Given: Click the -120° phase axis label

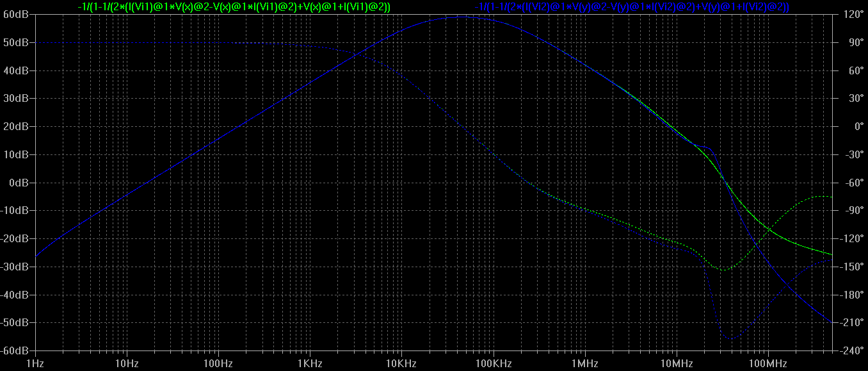Looking at the screenshot, I should (851, 238).
